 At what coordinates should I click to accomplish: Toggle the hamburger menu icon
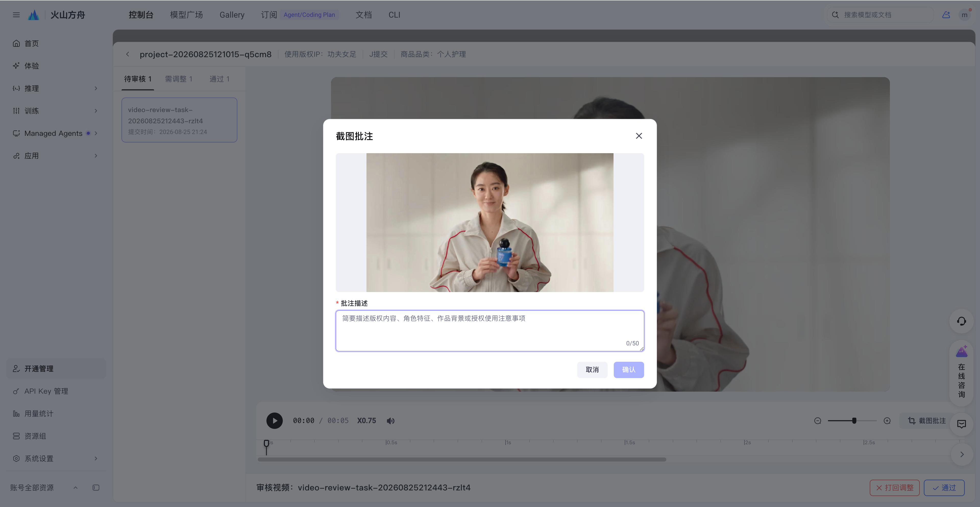(x=16, y=15)
